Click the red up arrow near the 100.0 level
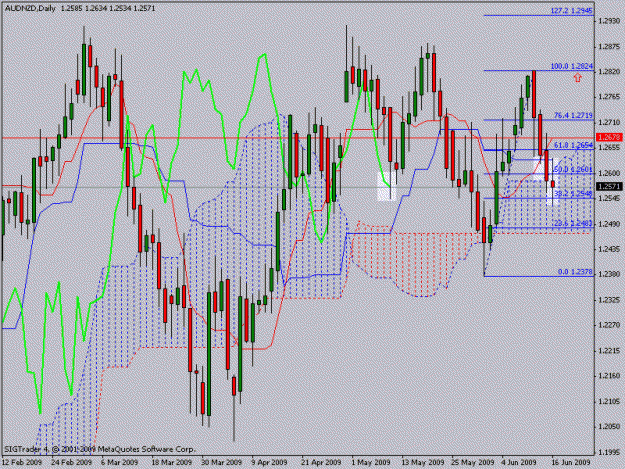This screenshot has width=625, height=469. pyautogui.click(x=578, y=77)
